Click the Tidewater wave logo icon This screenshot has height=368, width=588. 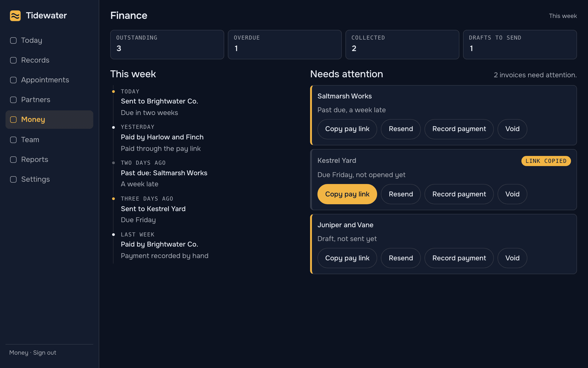(x=15, y=16)
